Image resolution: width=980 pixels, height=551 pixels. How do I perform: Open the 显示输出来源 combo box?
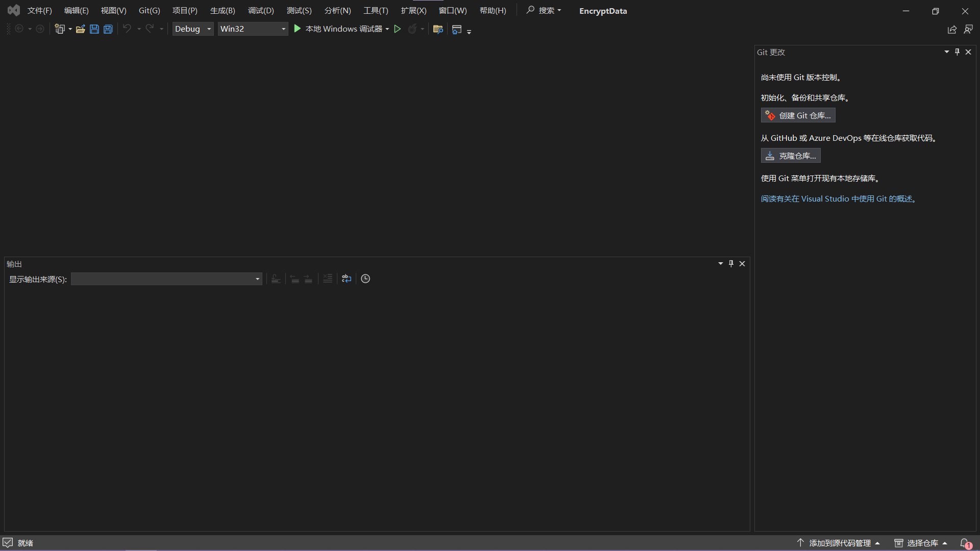click(x=166, y=279)
